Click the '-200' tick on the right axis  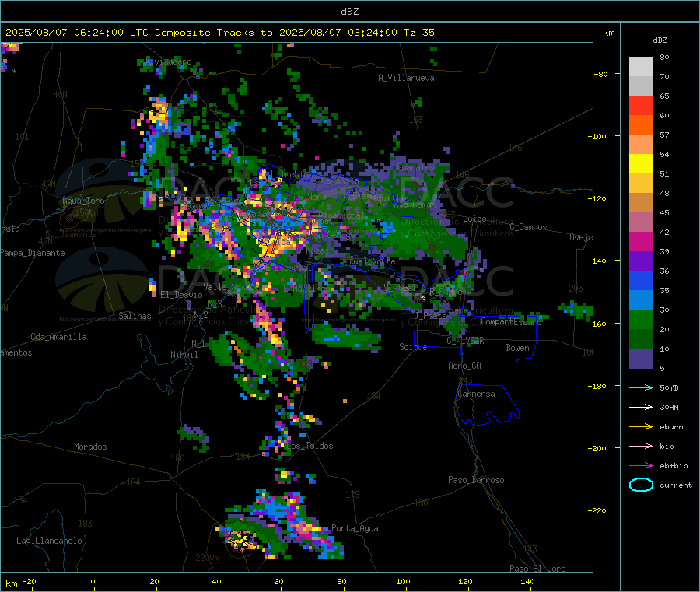(x=597, y=448)
